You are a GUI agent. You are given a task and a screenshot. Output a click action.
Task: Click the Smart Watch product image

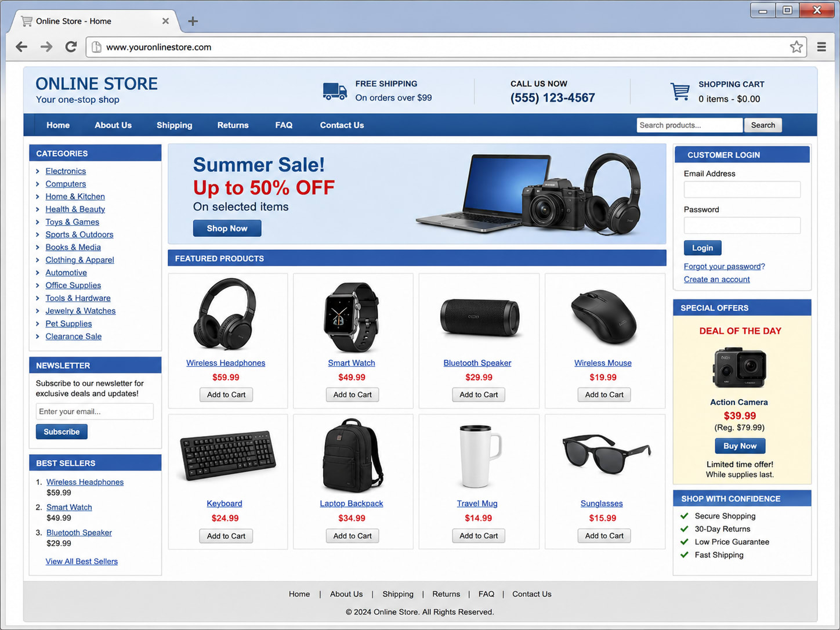352,317
